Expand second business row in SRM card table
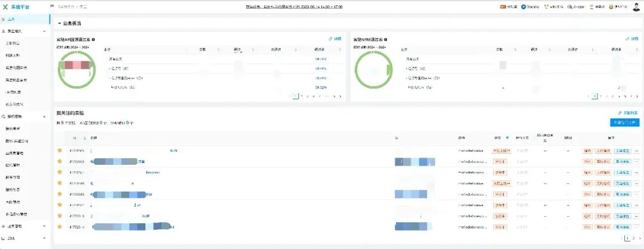 407,68
